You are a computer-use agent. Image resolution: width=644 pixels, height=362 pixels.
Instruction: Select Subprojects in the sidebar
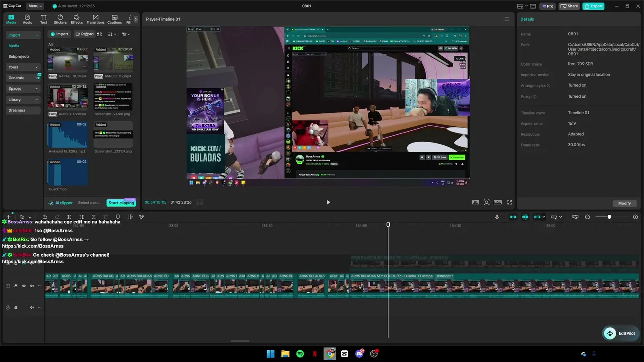19,57
